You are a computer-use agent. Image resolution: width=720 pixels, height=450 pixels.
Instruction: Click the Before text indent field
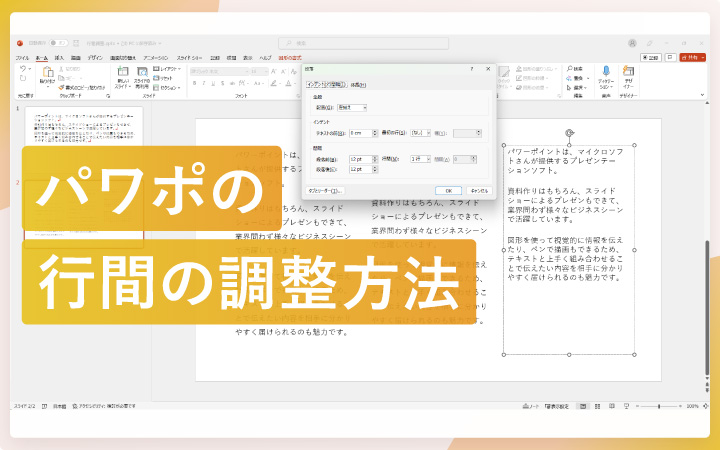[360, 133]
